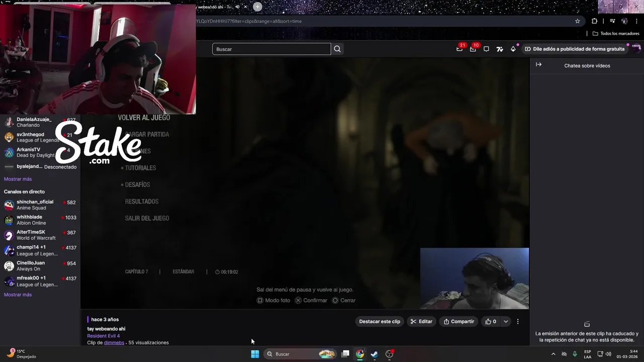Image resolution: width=644 pixels, height=362 pixels.
Task: Open mfreak00 +1 channel
Action: 40,281
